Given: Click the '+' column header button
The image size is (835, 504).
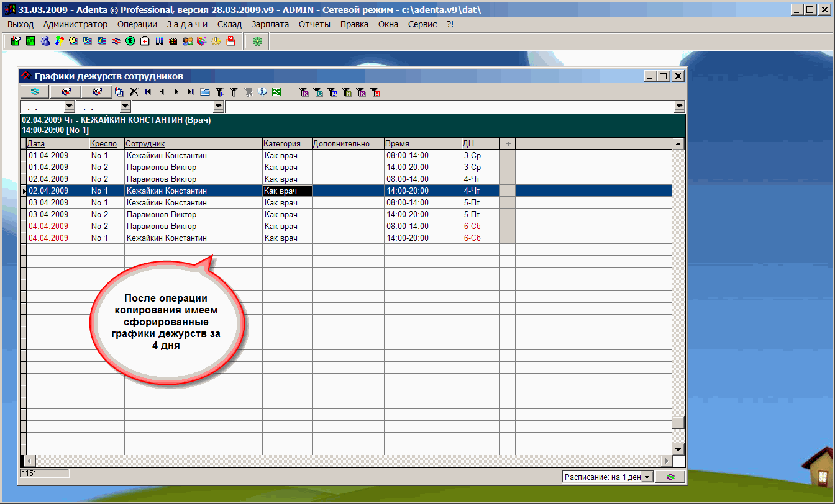Looking at the screenshot, I should click(507, 144).
